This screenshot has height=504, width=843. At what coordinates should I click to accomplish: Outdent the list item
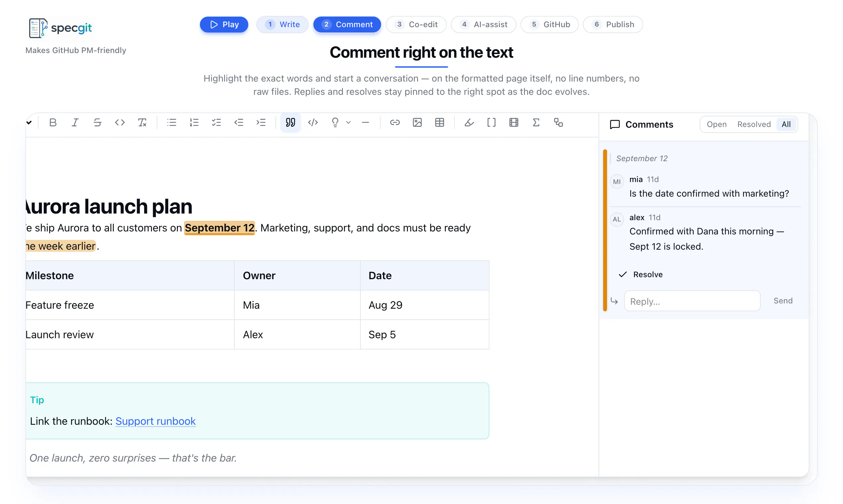[239, 123]
